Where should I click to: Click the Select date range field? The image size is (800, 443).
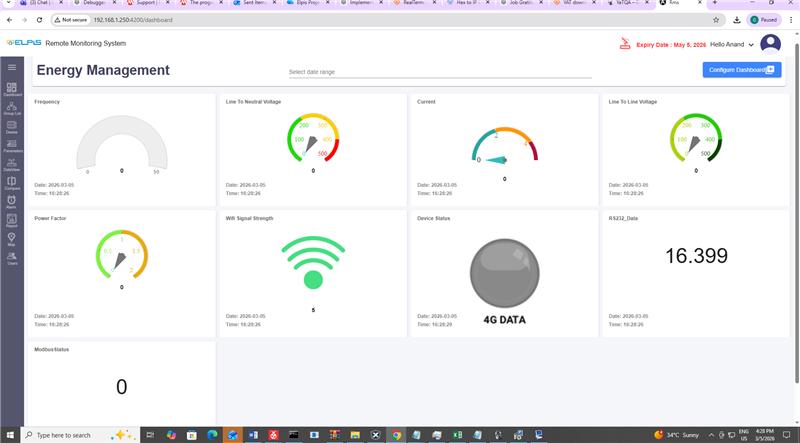(440, 72)
